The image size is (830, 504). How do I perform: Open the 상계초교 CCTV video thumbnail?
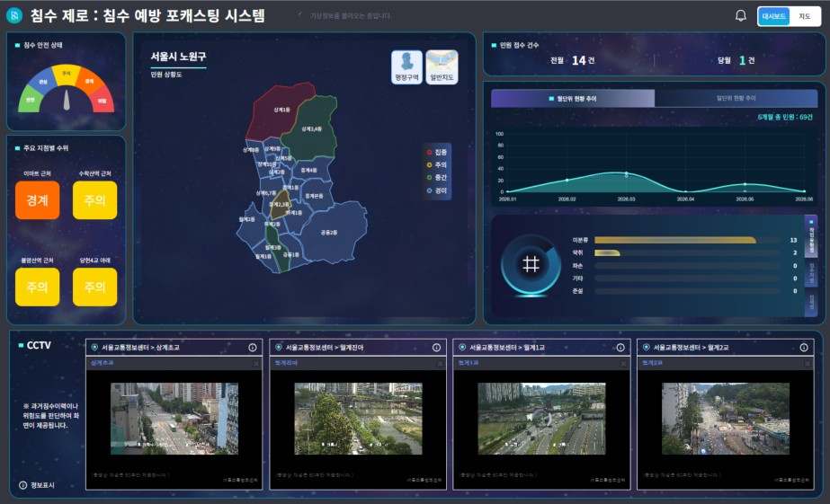click(x=174, y=419)
